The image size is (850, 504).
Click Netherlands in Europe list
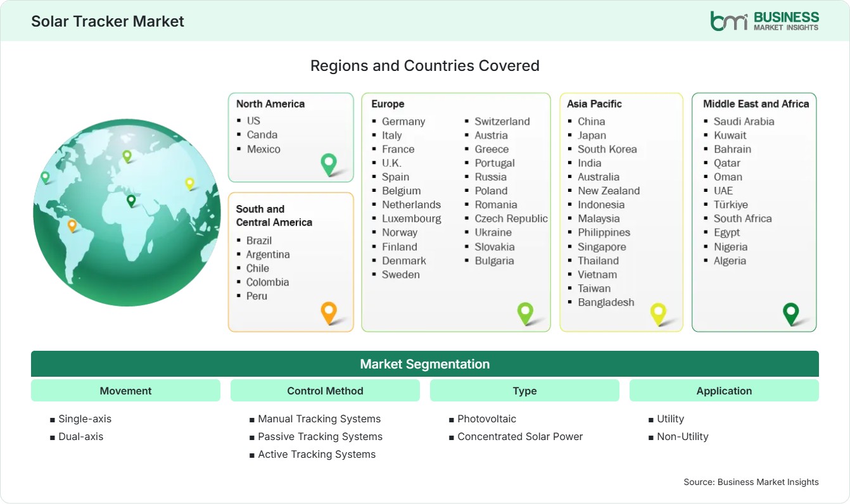click(x=411, y=205)
